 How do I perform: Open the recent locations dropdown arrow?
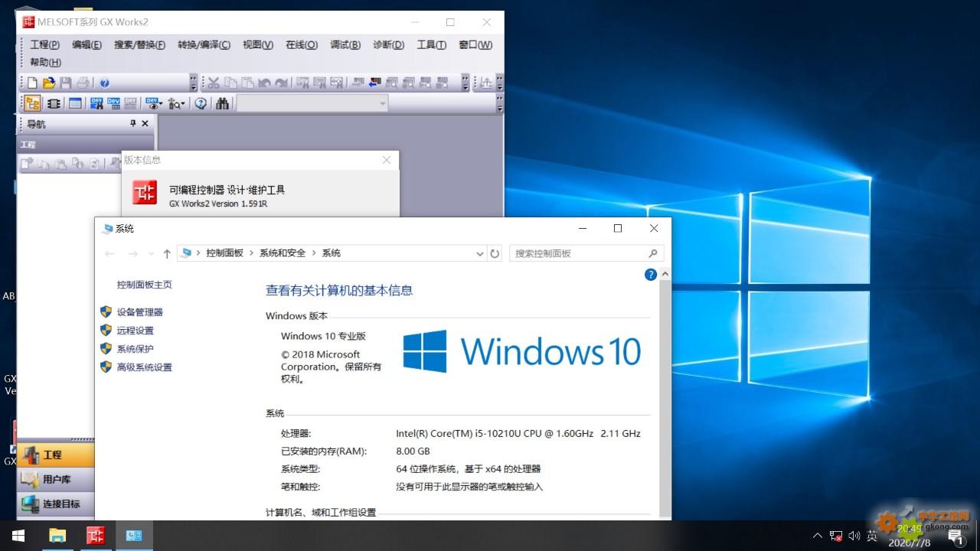(x=151, y=253)
